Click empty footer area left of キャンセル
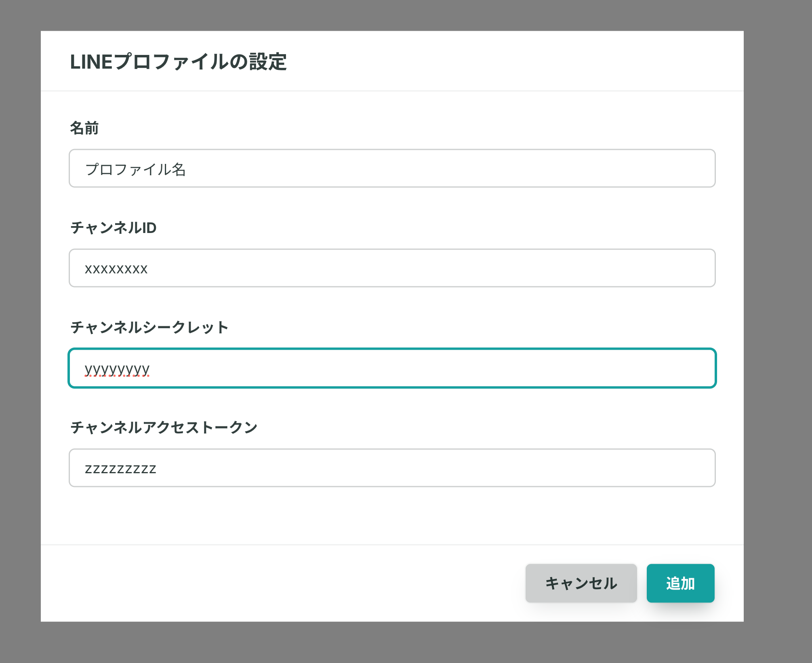The height and width of the screenshot is (663, 812). (x=283, y=583)
